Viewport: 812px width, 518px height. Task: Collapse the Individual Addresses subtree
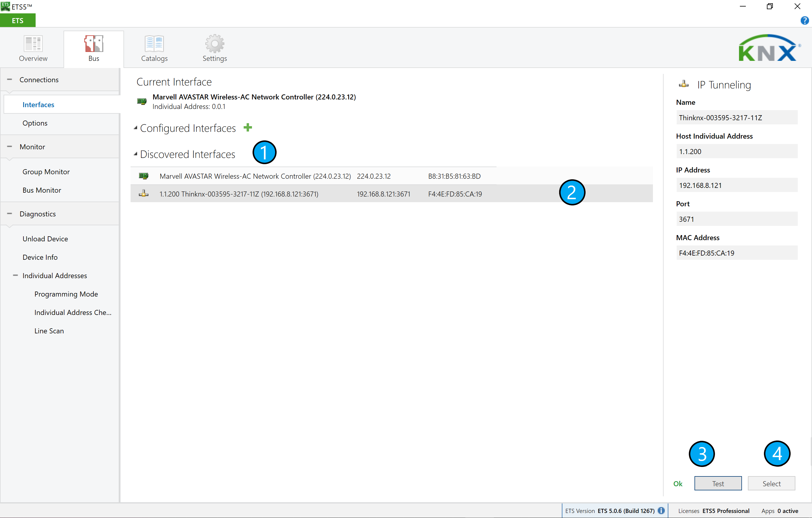pos(15,275)
